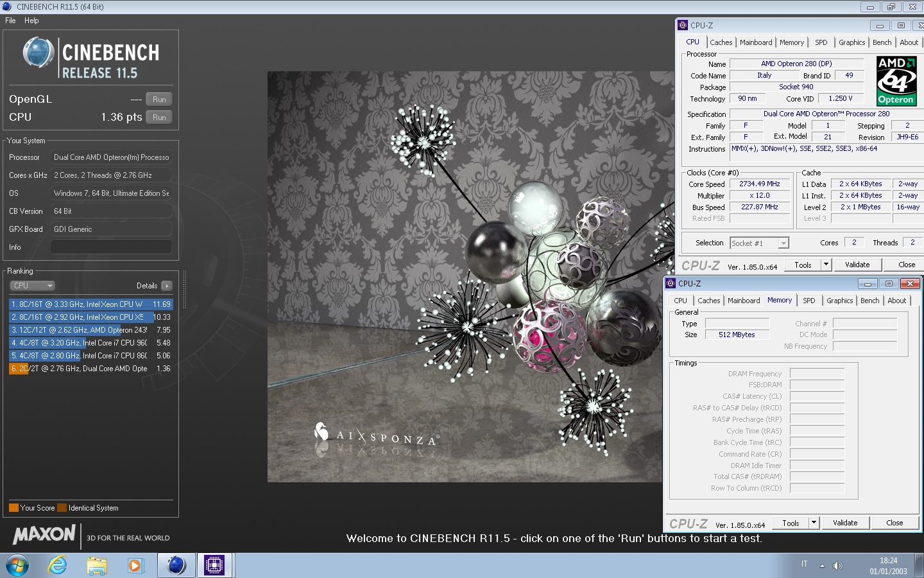Screen dimensions: 924x578
Task: Click Close button in upper CPU-Z window
Action: [905, 265]
